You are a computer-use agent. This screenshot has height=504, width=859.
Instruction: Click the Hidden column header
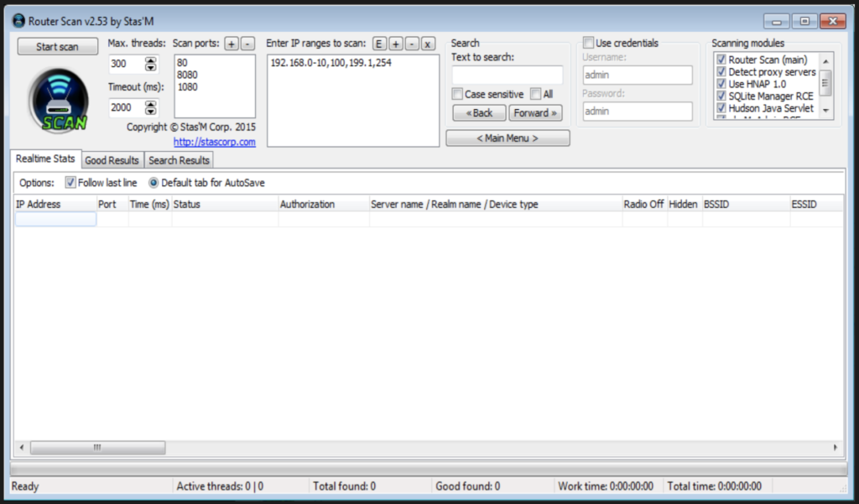point(685,205)
